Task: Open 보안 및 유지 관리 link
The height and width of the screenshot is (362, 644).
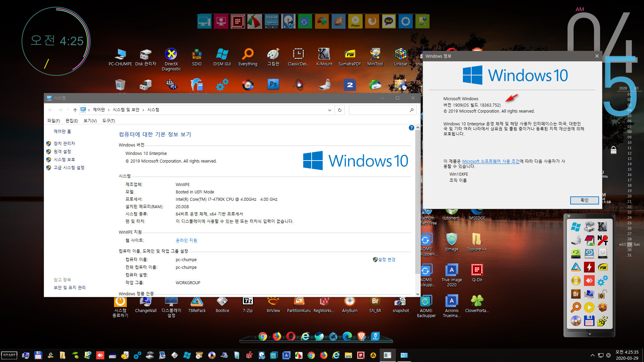Action: pyautogui.click(x=70, y=288)
